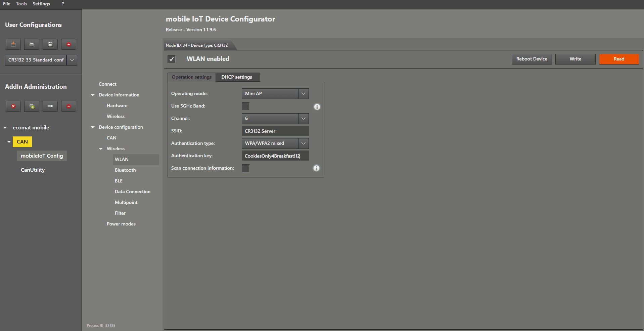
Task: Switch to the DHCP settings tab
Action: click(236, 77)
